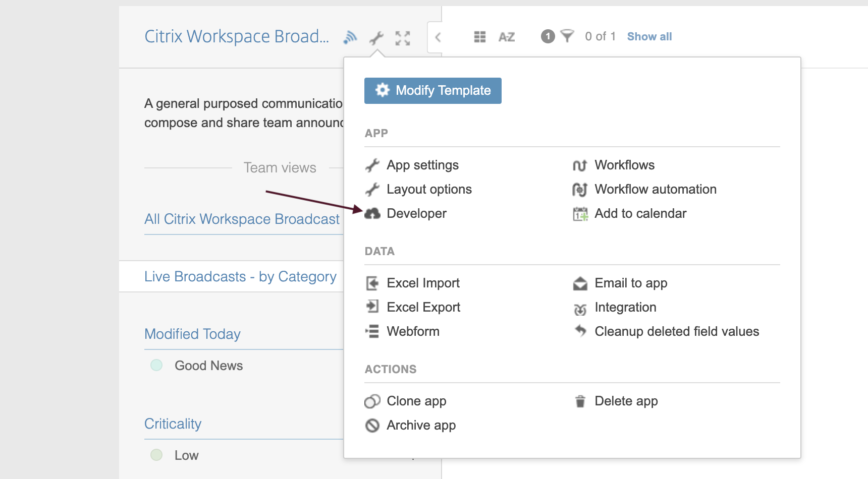Click the Workflow automation icon
The width and height of the screenshot is (868, 479).
pyautogui.click(x=580, y=190)
